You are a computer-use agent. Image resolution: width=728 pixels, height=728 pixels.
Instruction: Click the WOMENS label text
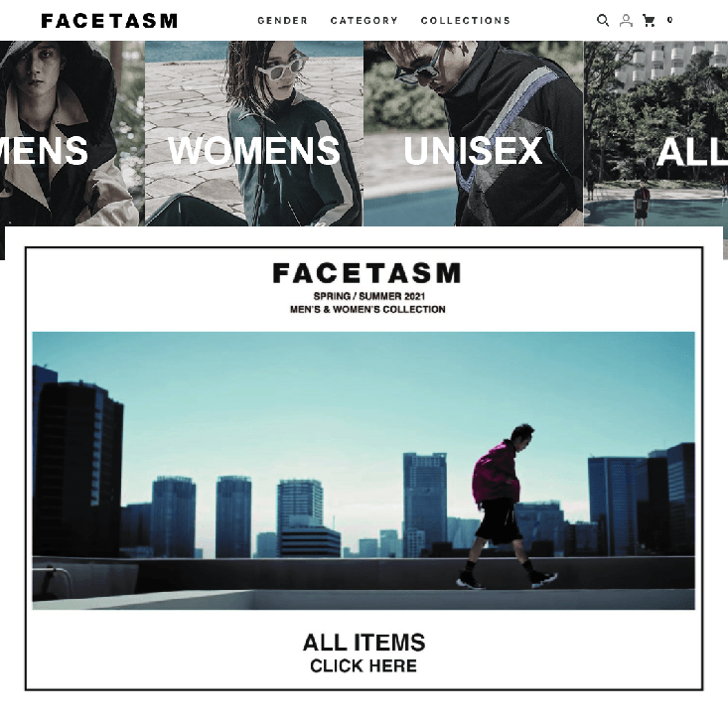coord(254,150)
